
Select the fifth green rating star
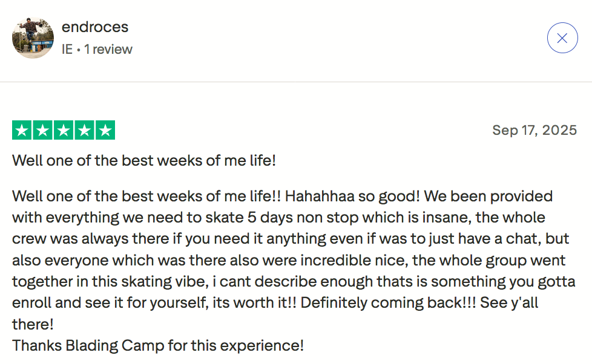pos(105,130)
